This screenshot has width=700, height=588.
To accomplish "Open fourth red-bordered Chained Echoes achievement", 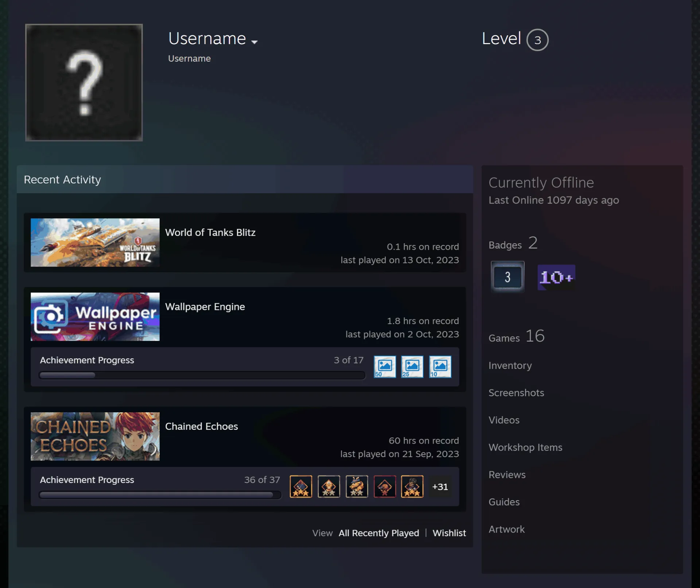I will [x=385, y=486].
